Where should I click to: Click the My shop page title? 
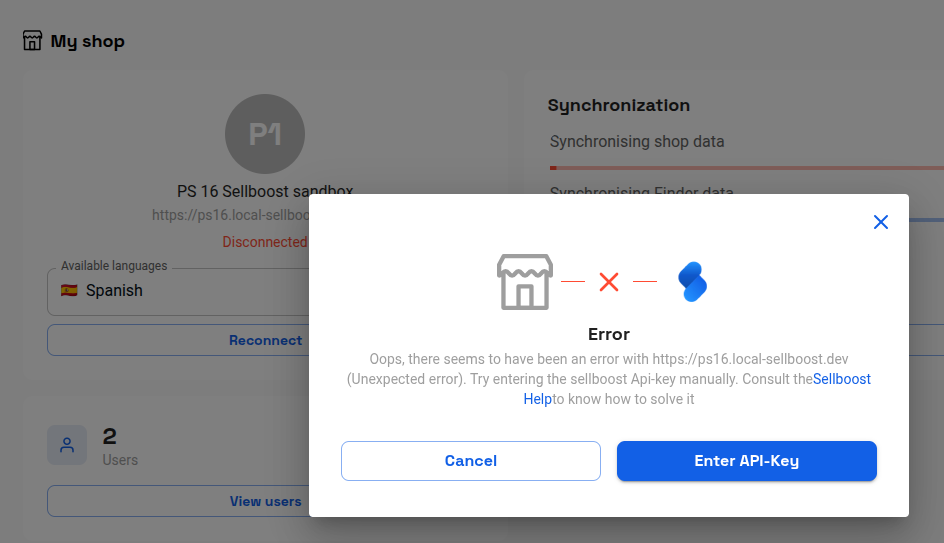pyautogui.click(x=87, y=41)
